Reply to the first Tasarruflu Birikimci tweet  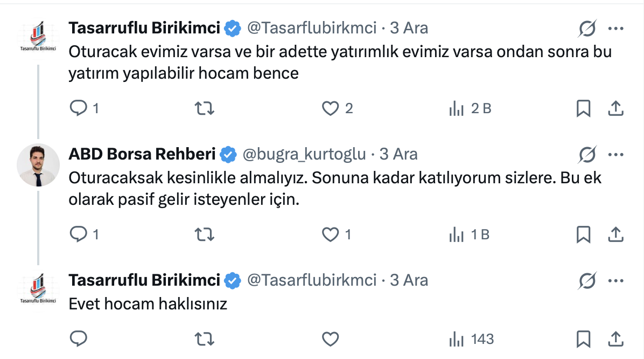[x=79, y=109]
